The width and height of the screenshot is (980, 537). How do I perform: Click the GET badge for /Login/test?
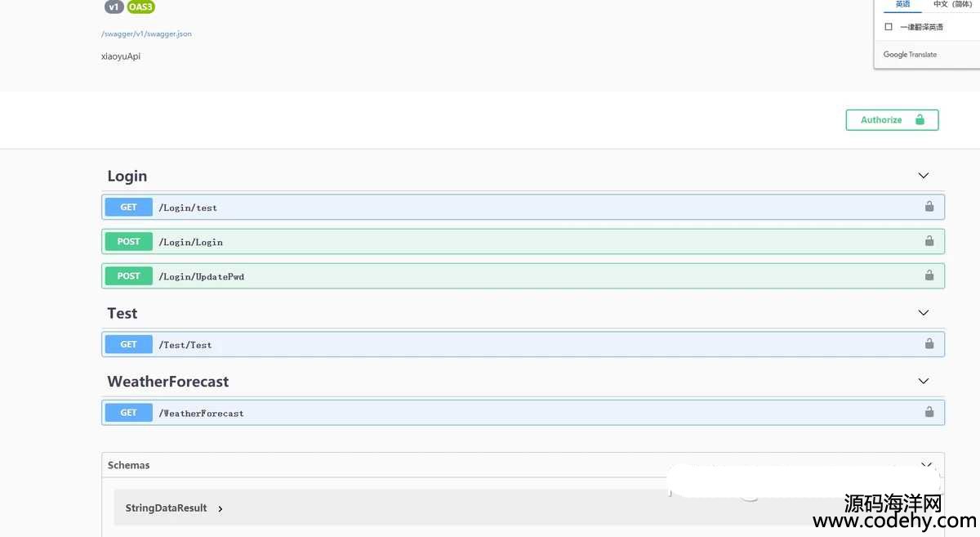click(x=128, y=208)
